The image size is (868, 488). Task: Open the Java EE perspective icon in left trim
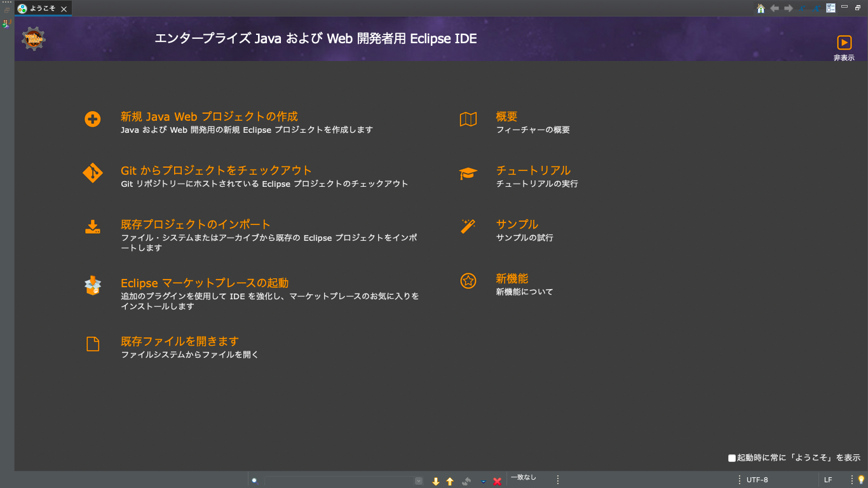(x=6, y=24)
